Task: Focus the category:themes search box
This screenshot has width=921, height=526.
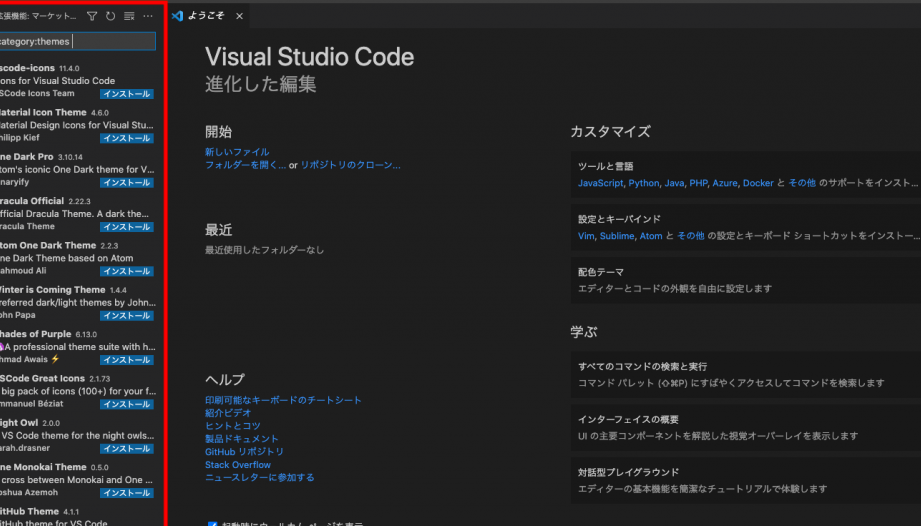Action: pos(76,41)
